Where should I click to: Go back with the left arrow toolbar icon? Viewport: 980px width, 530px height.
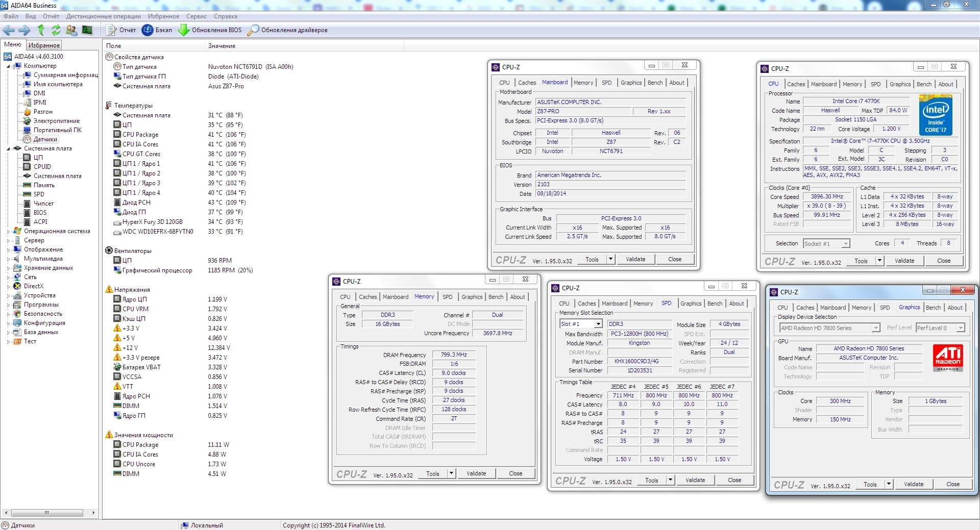click(x=9, y=30)
